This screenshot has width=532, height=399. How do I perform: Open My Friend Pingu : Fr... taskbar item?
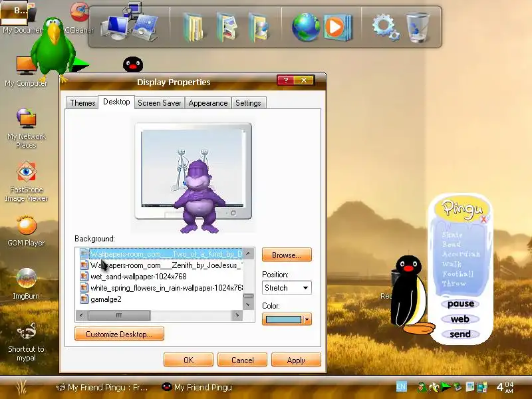tap(102, 387)
